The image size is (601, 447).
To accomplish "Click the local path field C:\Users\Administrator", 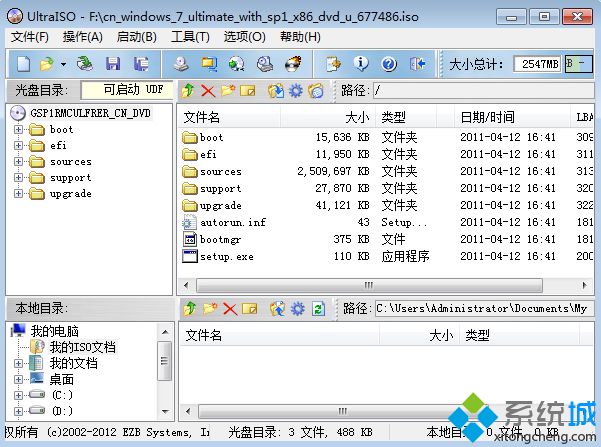I will (484, 309).
